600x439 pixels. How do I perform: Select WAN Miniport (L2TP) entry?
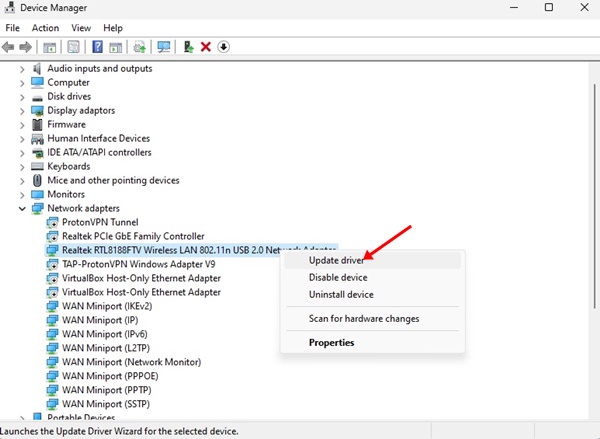point(106,348)
